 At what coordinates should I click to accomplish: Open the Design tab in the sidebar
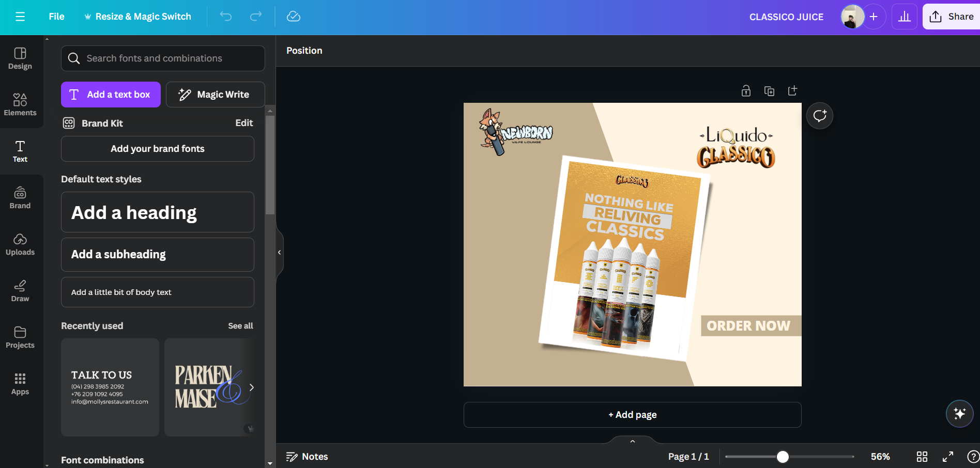[x=20, y=58]
